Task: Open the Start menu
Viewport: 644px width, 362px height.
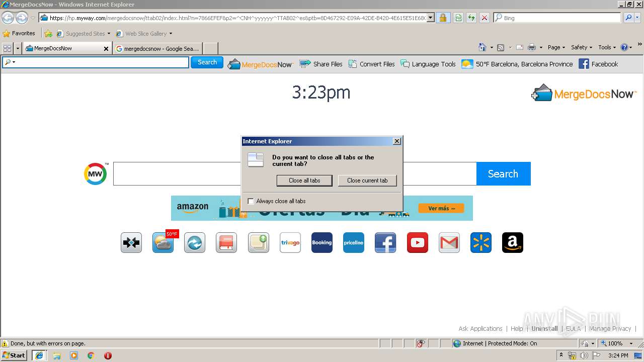Action: pyautogui.click(x=14, y=355)
